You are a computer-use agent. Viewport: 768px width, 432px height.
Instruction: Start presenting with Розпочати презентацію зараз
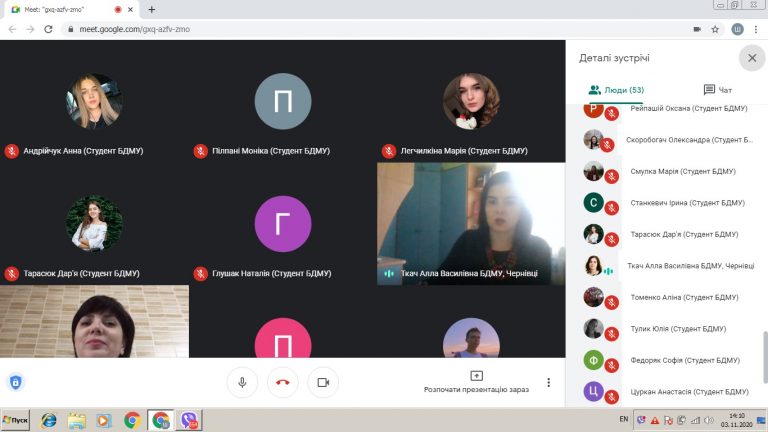(476, 382)
